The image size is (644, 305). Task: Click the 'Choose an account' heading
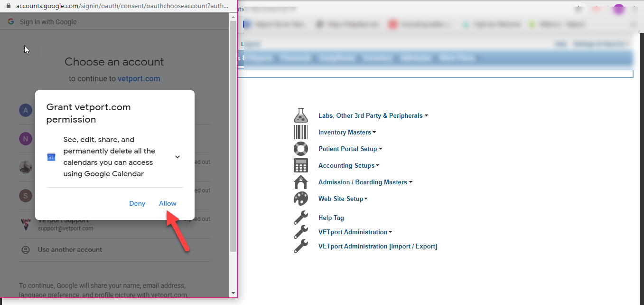(114, 62)
